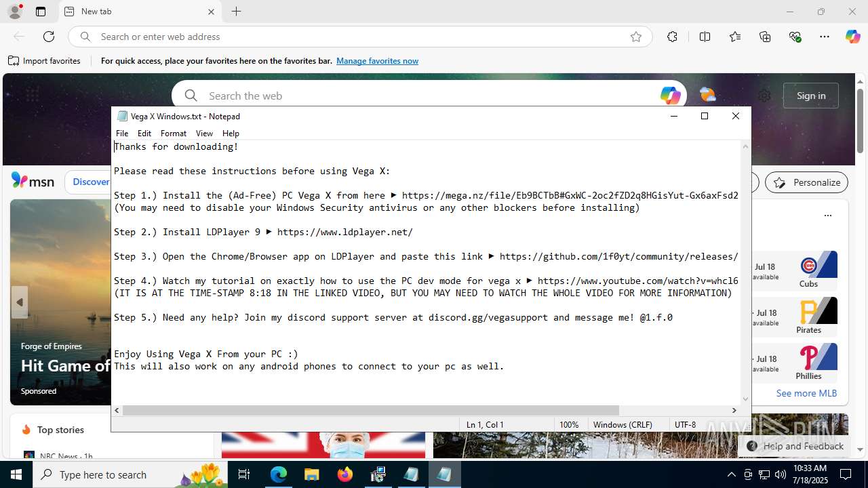Click Import favorites button
Image resolution: width=868 pixels, height=488 pixels.
pyautogui.click(x=44, y=61)
